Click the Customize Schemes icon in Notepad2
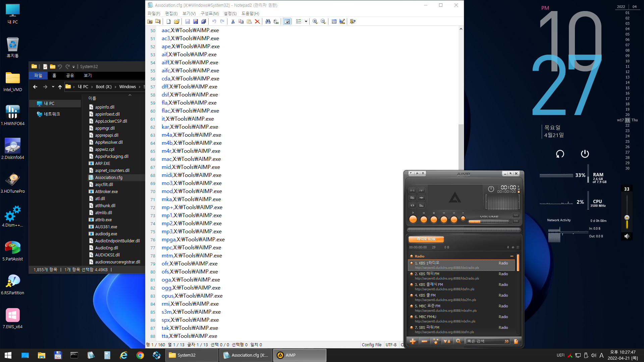644x362 pixels. pos(342,21)
